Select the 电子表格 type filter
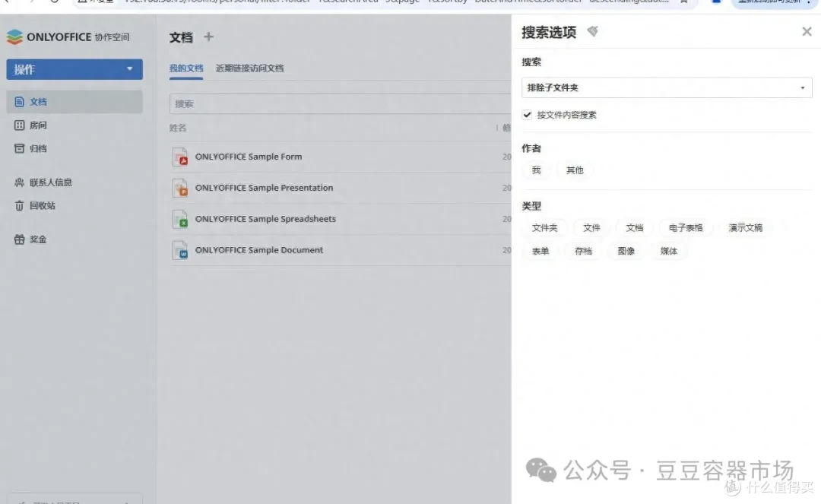The height and width of the screenshot is (504, 821). coord(686,227)
